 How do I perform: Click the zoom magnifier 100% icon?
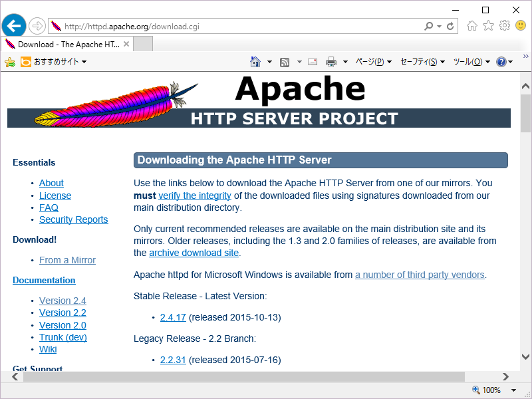[476, 390]
